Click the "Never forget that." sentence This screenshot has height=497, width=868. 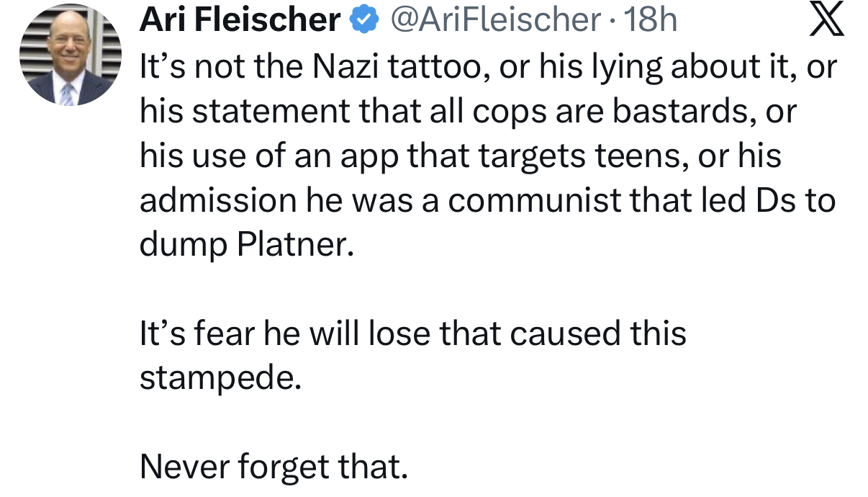tap(274, 467)
